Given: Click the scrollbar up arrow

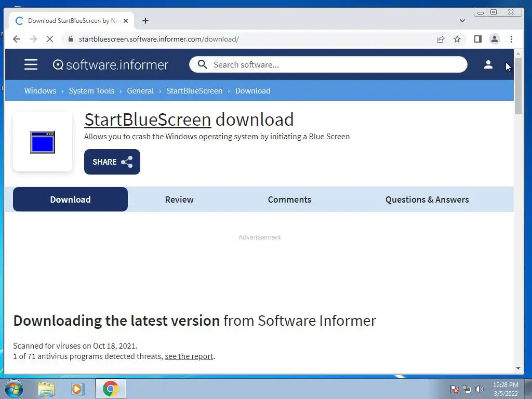Looking at the screenshot, I should pyautogui.click(x=518, y=54).
